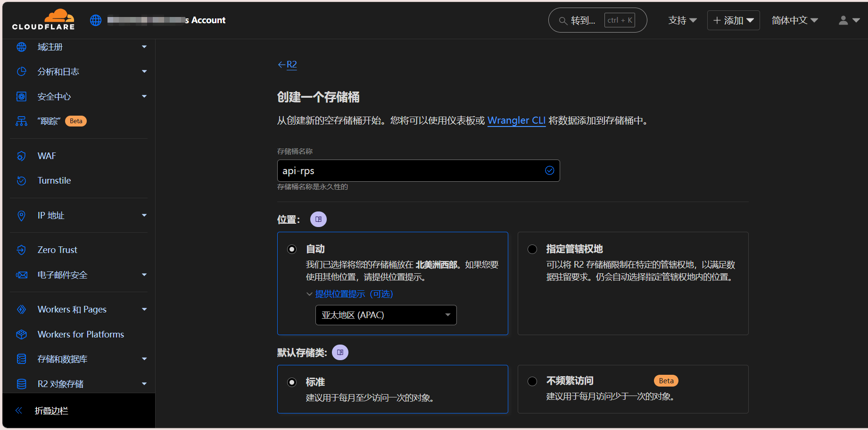Click the location documentation icon
This screenshot has width=868, height=430.
318,219
